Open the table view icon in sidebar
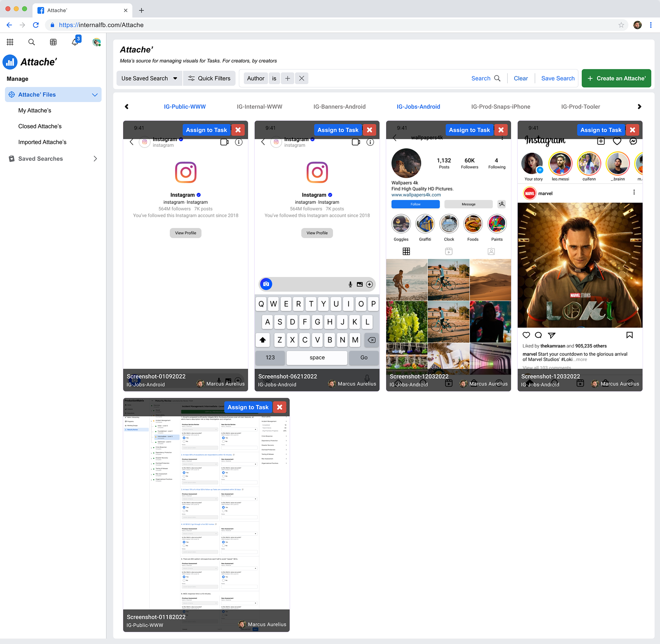 pos(53,42)
